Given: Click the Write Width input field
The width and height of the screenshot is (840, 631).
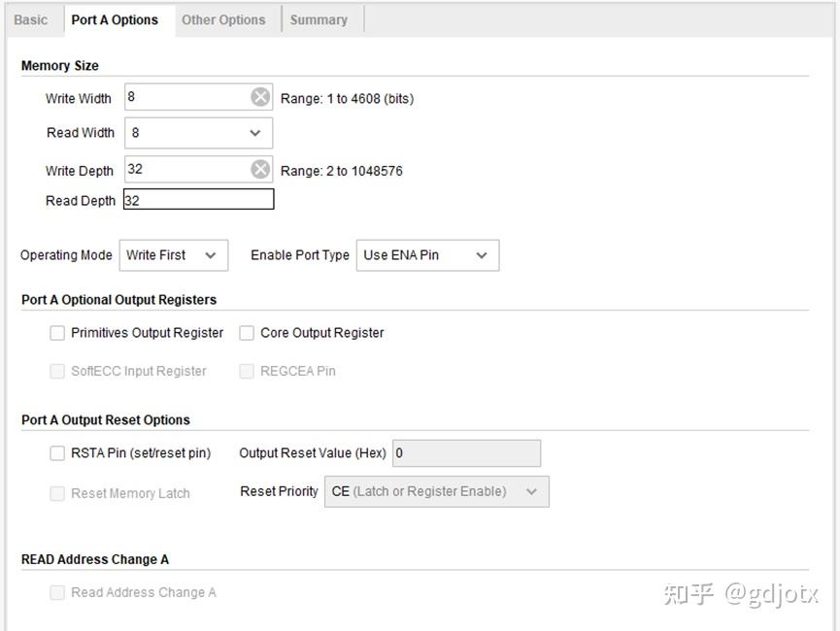Looking at the screenshot, I should tap(186, 97).
